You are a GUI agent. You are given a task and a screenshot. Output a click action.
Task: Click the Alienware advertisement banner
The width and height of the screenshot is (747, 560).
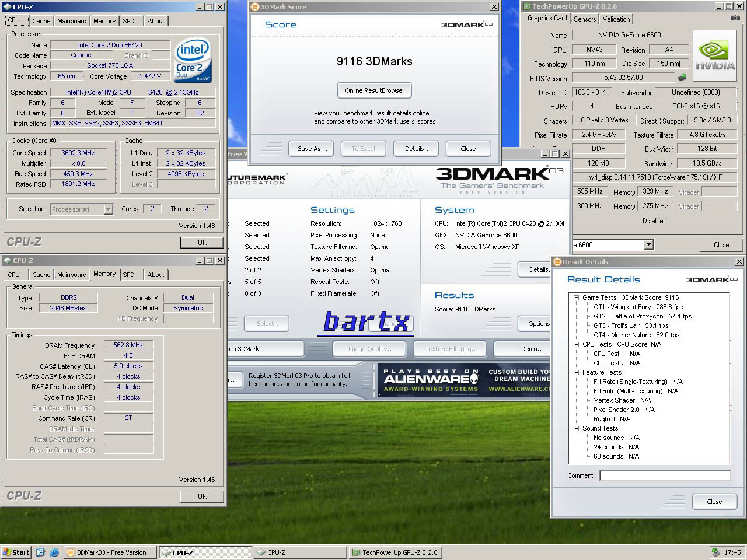click(x=464, y=380)
